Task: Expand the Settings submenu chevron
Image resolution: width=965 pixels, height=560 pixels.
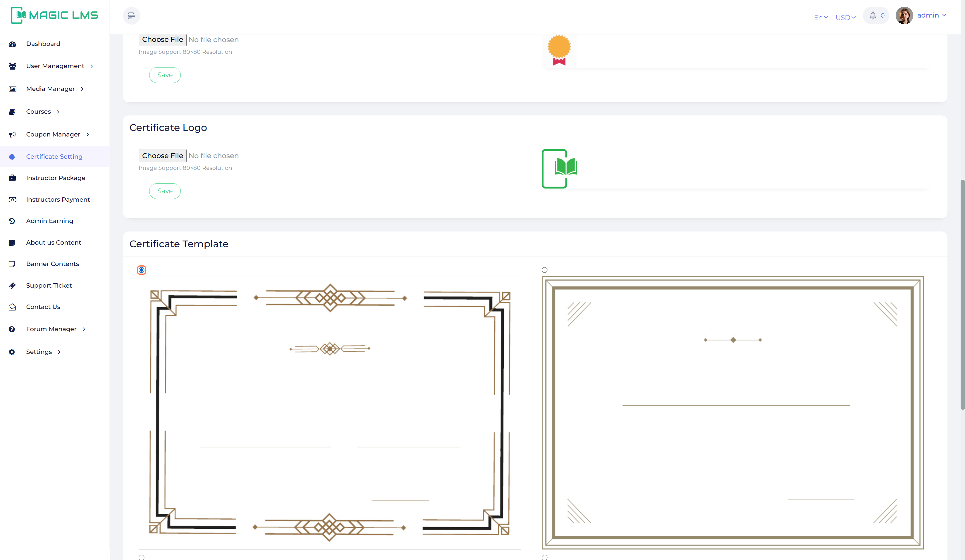Action: [59, 352]
